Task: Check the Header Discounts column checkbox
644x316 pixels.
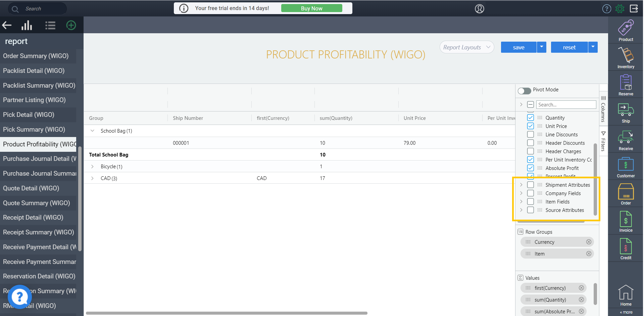Action: point(530,143)
